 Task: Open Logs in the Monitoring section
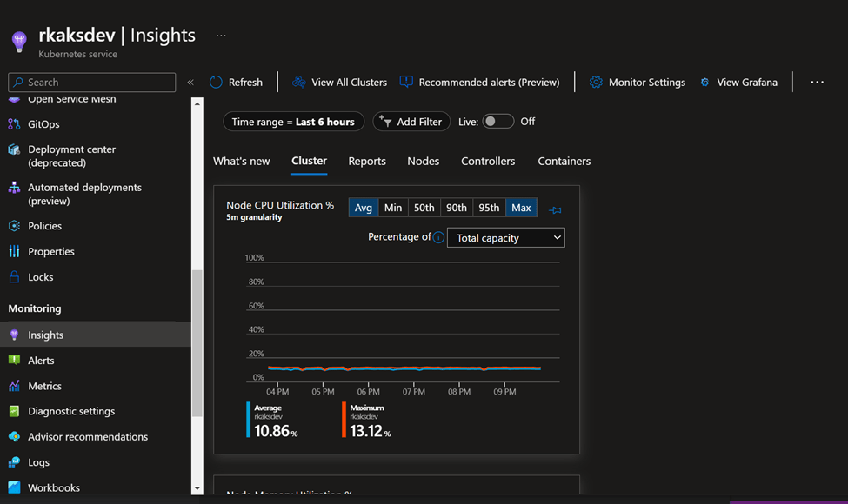tap(38, 462)
